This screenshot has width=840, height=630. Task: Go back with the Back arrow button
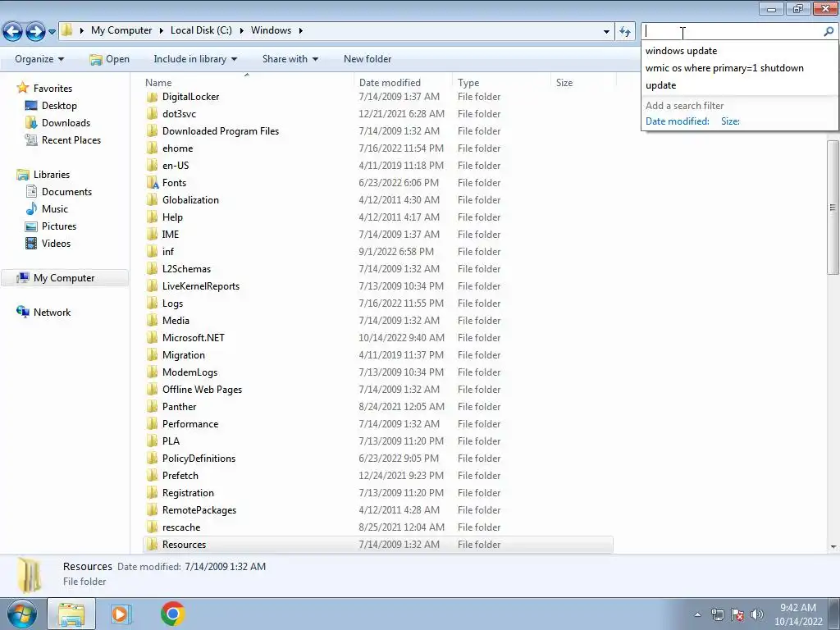click(12, 31)
